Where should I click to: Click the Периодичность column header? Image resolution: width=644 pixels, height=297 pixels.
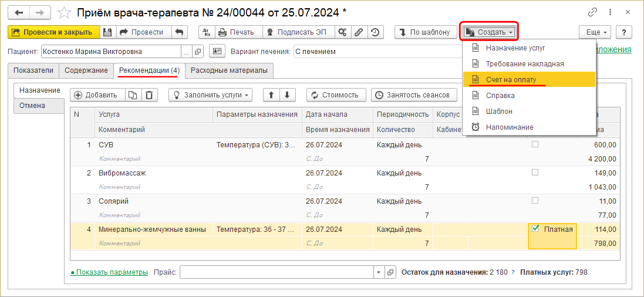point(403,114)
